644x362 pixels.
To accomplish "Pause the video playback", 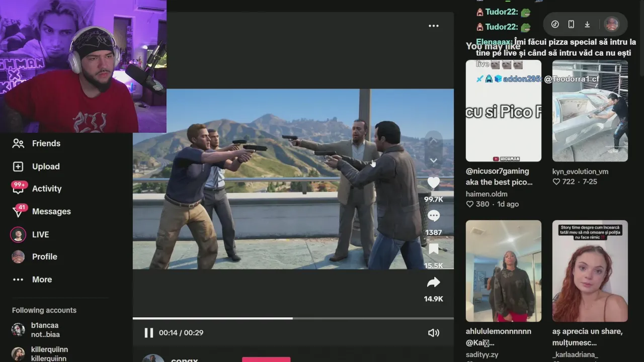I will coord(148,333).
